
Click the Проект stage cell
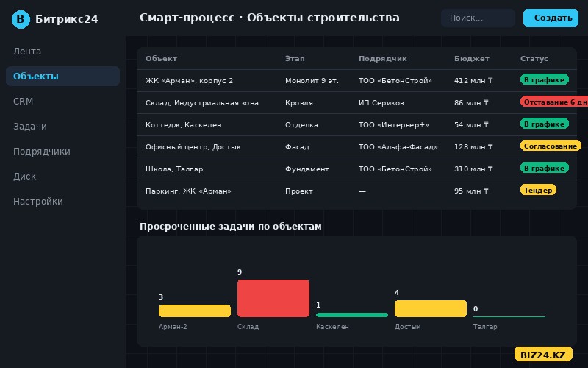(x=299, y=191)
